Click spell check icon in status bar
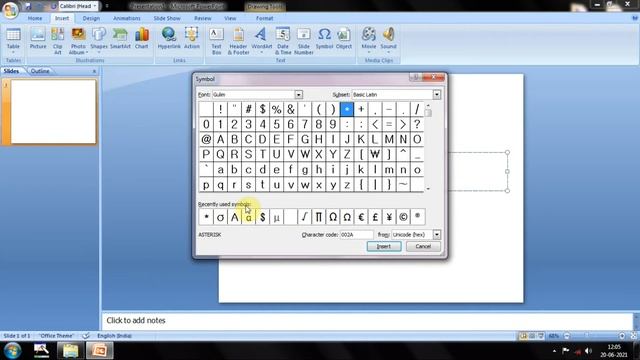The image size is (640, 360). [86, 336]
